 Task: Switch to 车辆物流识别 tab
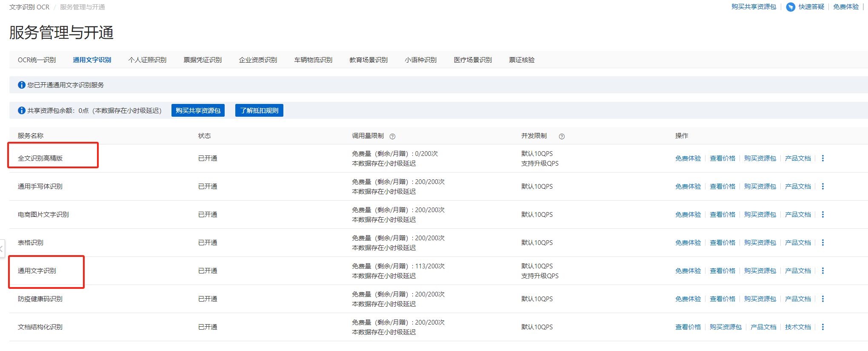tap(313, 60)
